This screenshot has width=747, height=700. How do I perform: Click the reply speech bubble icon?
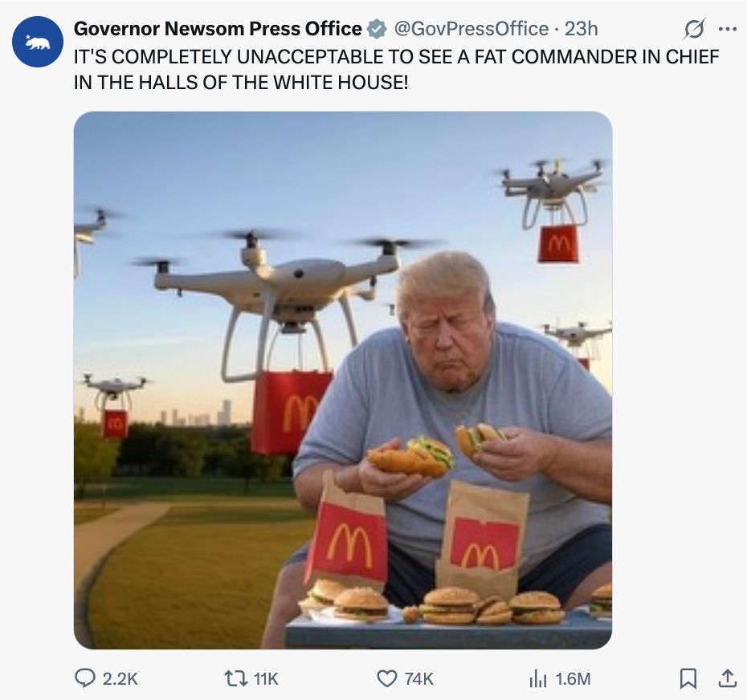pos(85,678)
